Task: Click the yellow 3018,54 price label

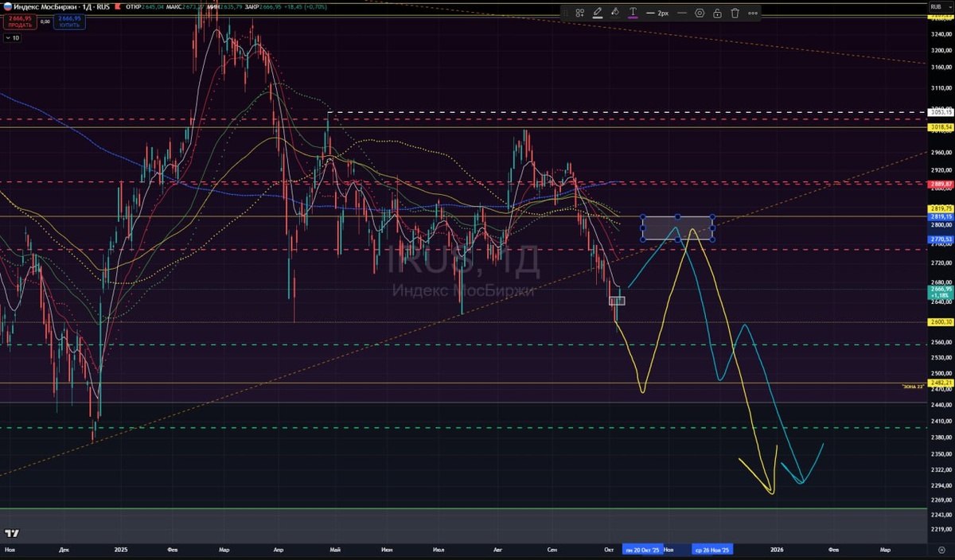Action: point(941,126)
